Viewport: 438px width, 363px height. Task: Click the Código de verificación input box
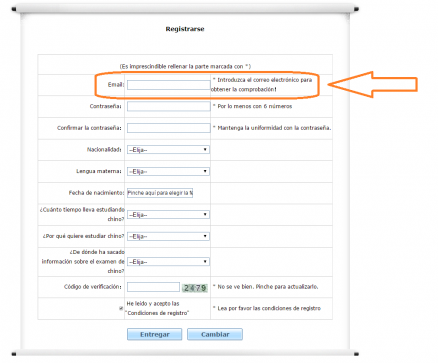(153, 287)
